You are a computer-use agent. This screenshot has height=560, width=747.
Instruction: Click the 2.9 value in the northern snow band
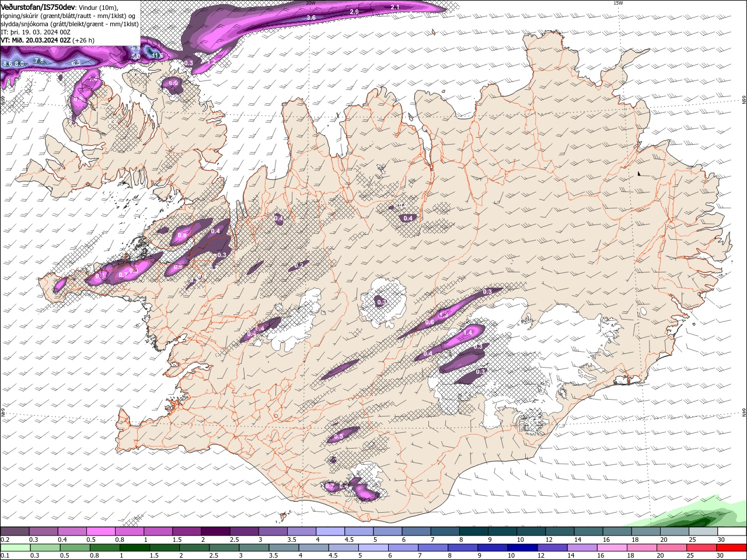pos(354,12)
